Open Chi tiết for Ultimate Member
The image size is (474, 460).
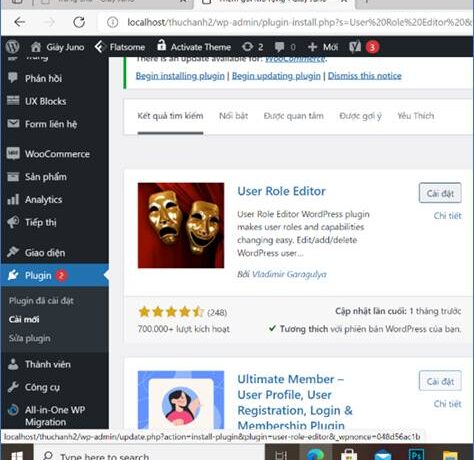tap(447, 404)
